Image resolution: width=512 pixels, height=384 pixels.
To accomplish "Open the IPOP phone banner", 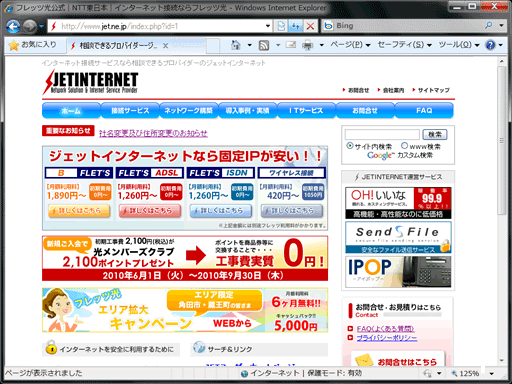I will (398, 272).
